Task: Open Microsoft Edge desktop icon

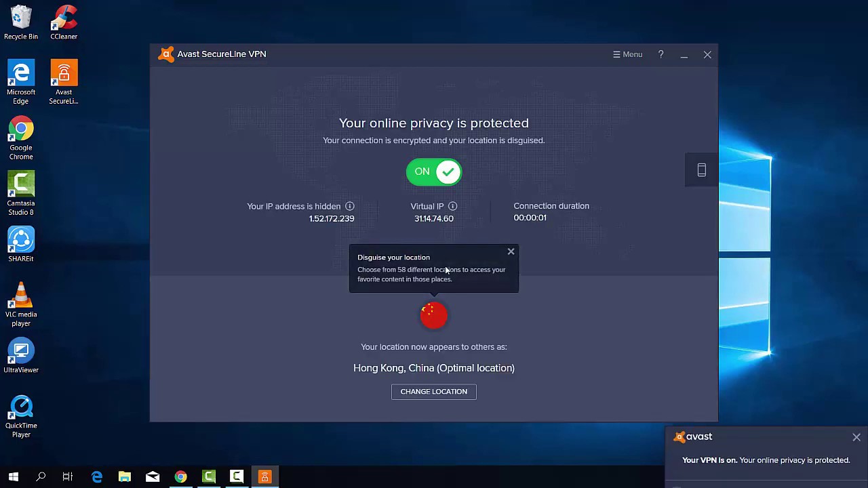Action: pyautogui.click(x=21, y=83)
